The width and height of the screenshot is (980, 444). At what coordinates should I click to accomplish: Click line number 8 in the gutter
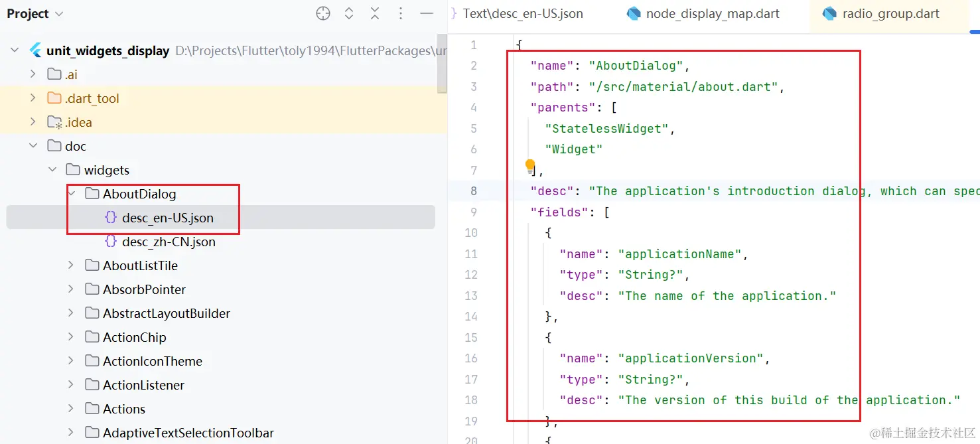tap(473, 191)
